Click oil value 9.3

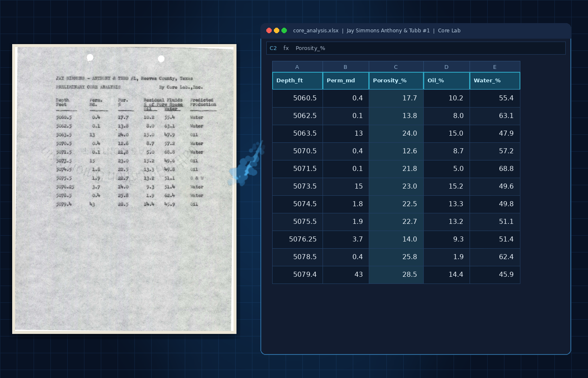[x=446, y=239]
